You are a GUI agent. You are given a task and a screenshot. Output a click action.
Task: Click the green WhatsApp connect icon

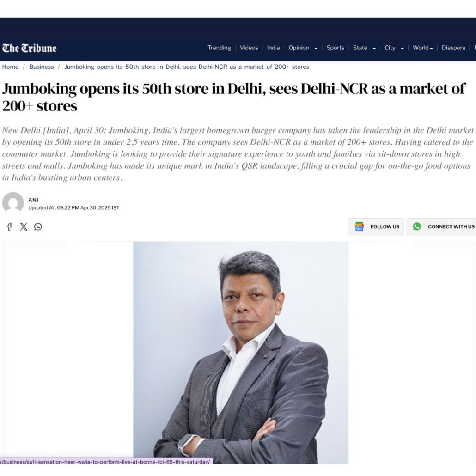point(417,226)
